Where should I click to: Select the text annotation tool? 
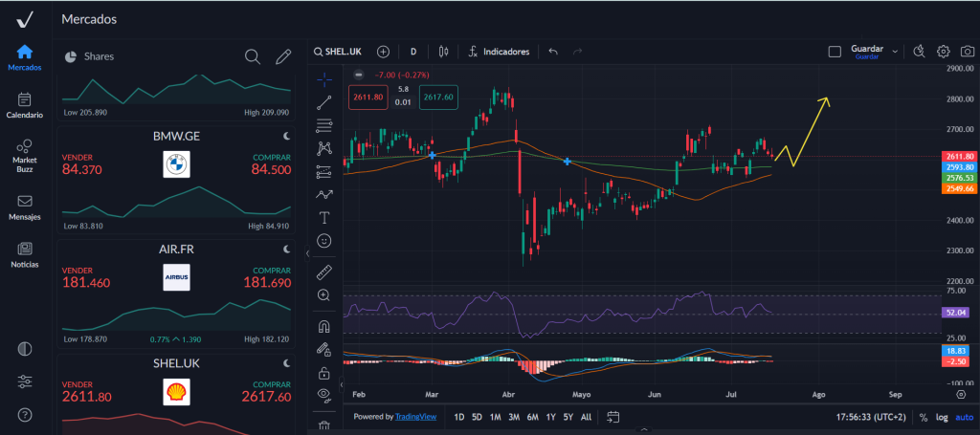(x=323, y=217)
